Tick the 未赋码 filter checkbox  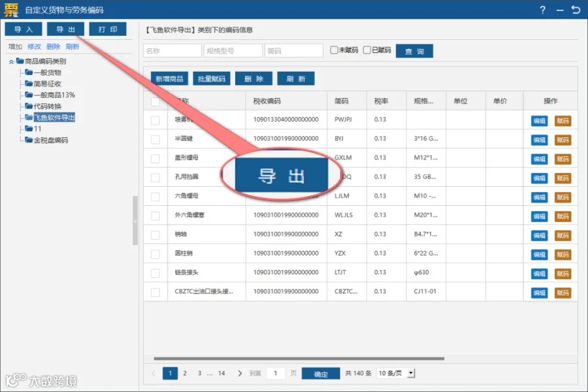pos(334,50)
